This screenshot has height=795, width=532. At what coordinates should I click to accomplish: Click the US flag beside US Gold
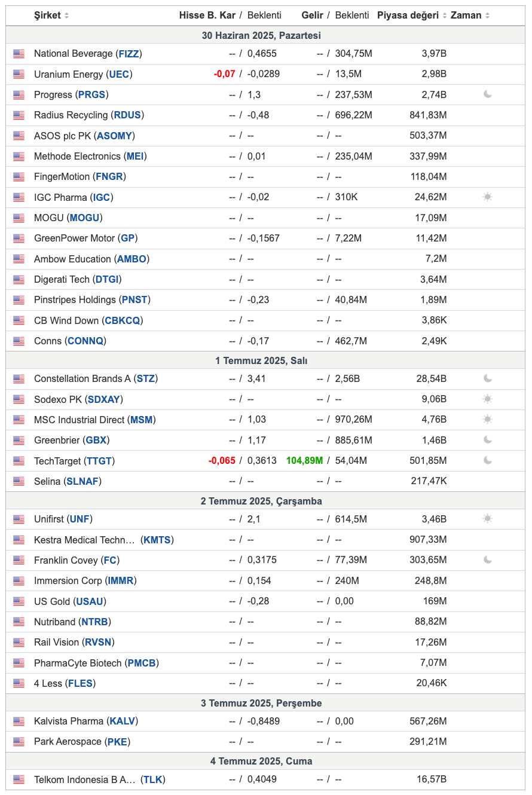(19, 602)
